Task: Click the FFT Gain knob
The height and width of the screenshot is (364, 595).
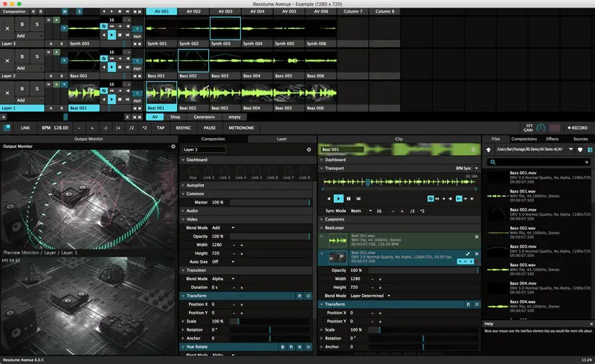Action: click(x=541, y=128)
